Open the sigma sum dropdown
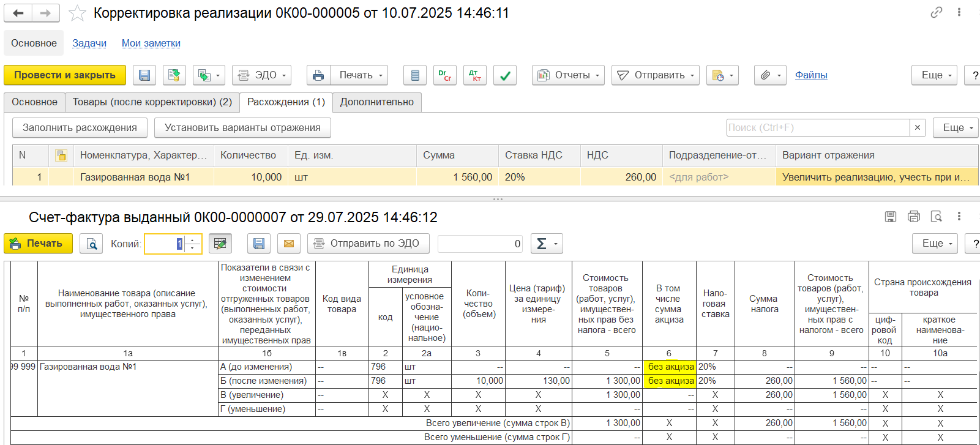 pos(547,244)
